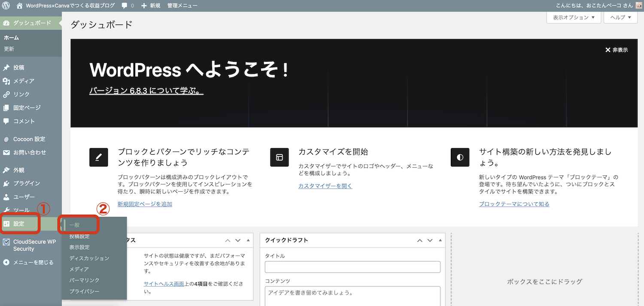Image resolution: width=644 pixels, height=306 pixels.
Task: Click the プラグイン plugin icon
Action: (7, 184)
